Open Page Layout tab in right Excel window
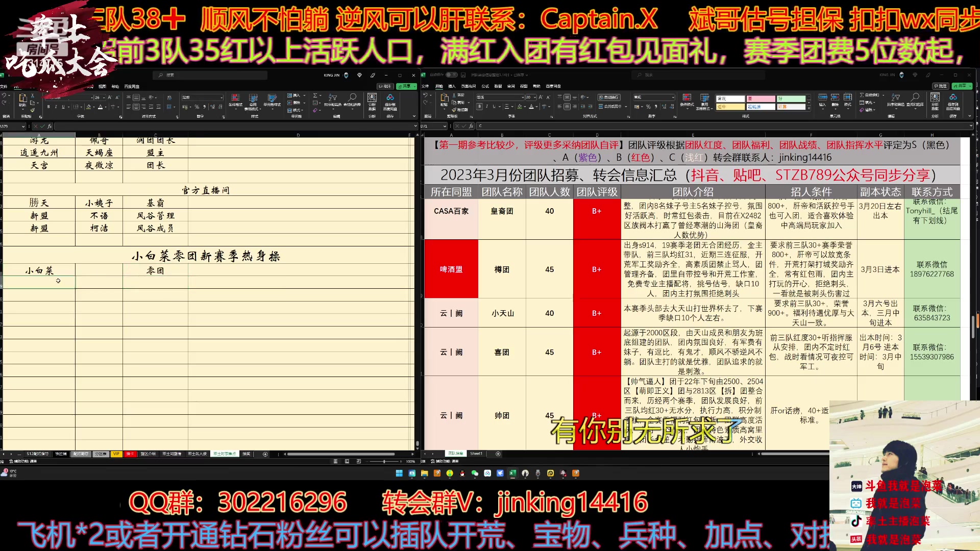Screen dimensions: 980x551 coord(469,86)
